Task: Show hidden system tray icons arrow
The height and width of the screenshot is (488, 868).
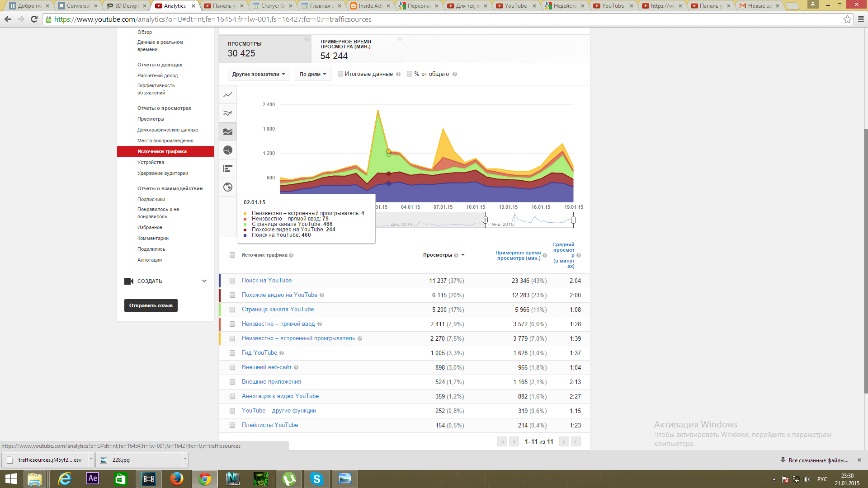Action: click(x=774, y=479)
